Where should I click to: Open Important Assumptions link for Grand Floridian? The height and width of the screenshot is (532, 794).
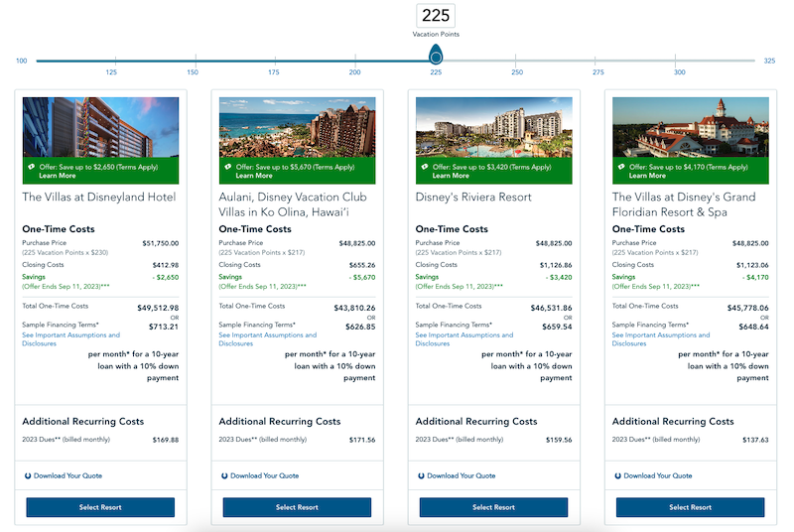[661, 339]
